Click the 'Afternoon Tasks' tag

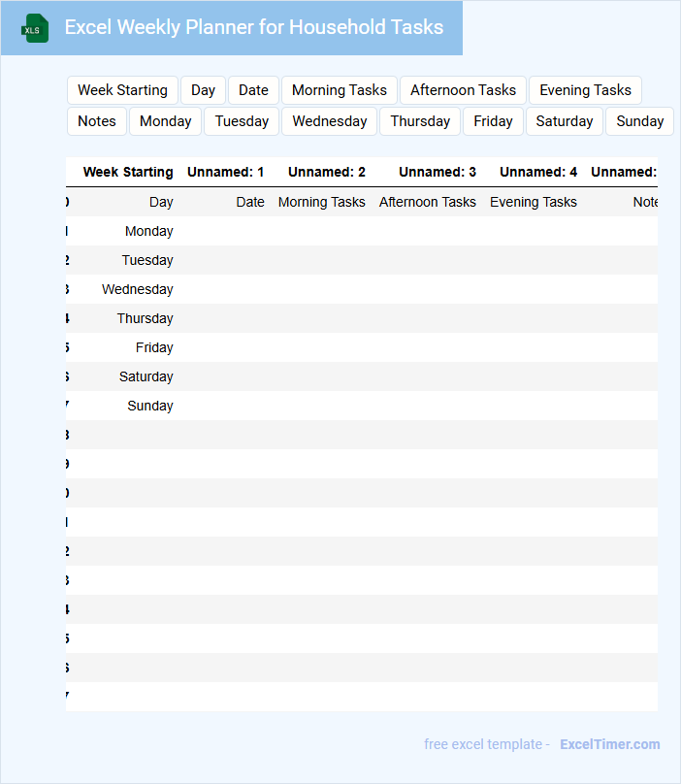(x=463, y=90)
